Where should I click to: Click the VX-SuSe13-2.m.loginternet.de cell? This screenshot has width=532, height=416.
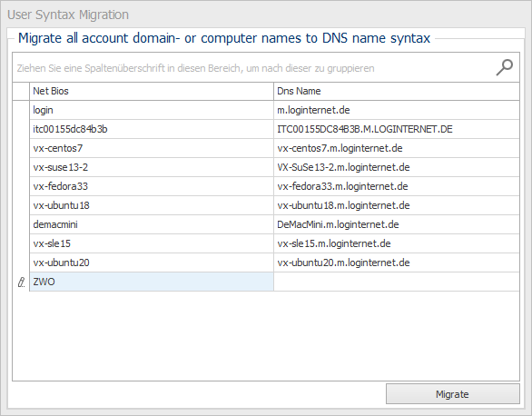pyautogui.click(x=397, y=167)
